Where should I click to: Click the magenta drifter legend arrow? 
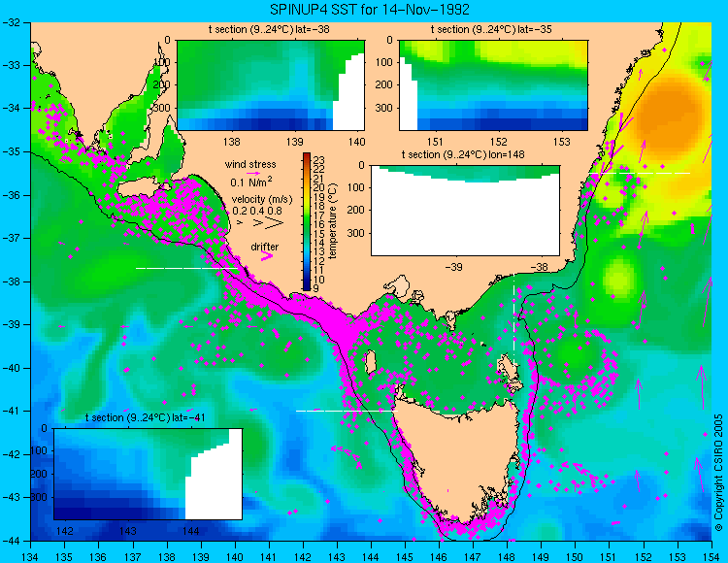(x=267, y=256)
